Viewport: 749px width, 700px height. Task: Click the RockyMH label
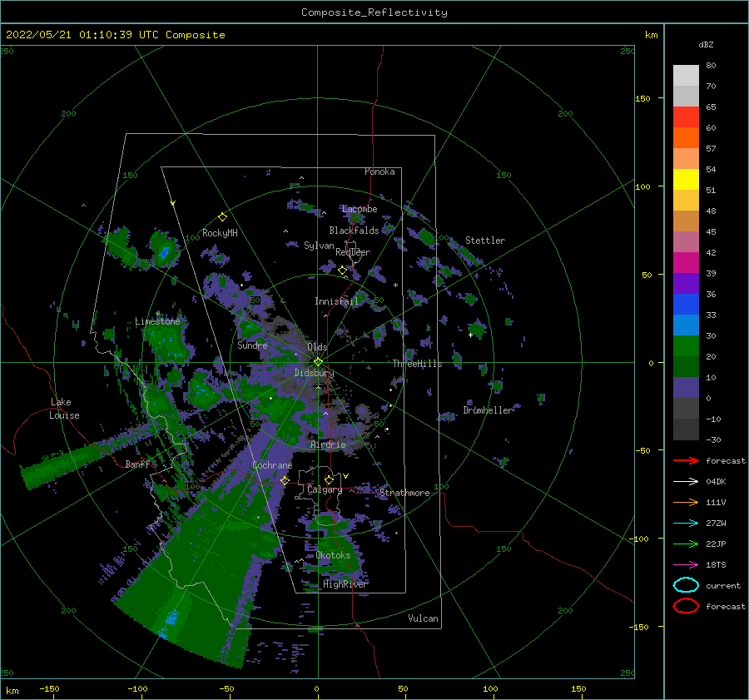(220, 233)
